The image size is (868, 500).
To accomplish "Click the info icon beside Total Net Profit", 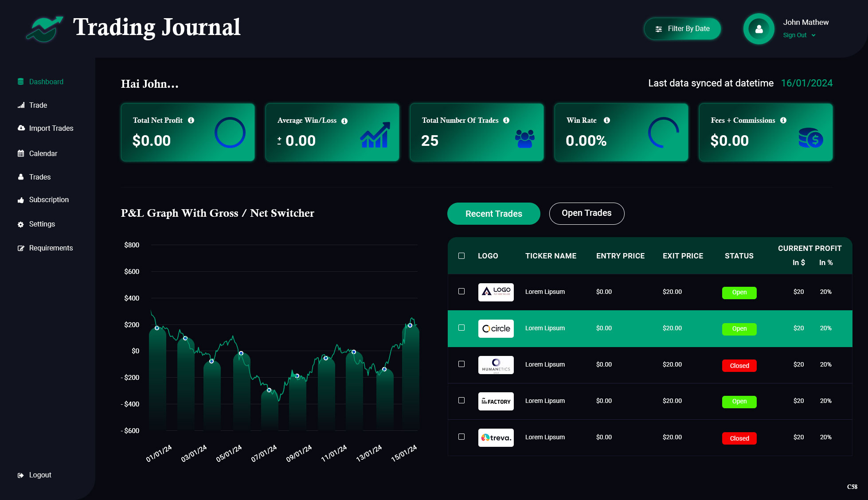I will pyautogui.click(x=191, y=120).
